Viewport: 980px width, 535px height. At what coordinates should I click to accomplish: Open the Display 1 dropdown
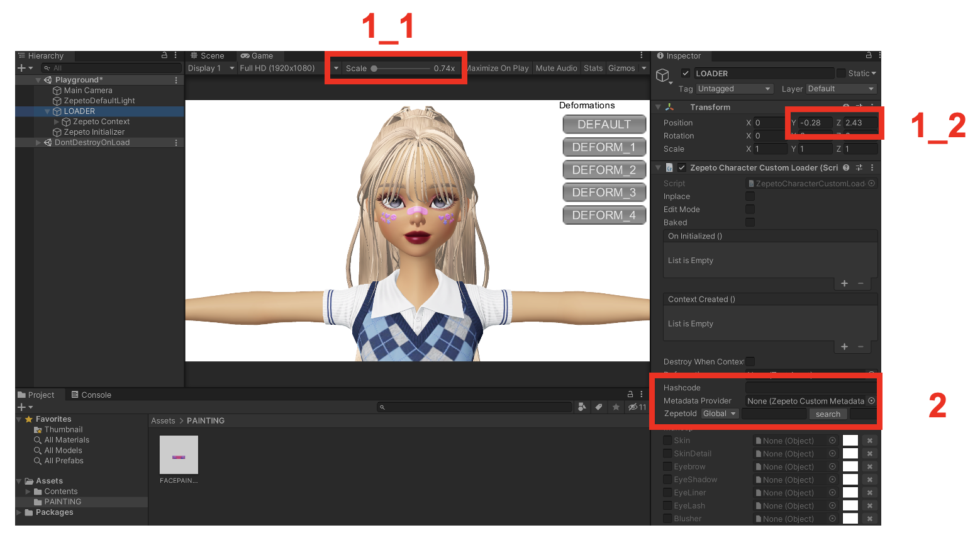[x=211, y=68]
